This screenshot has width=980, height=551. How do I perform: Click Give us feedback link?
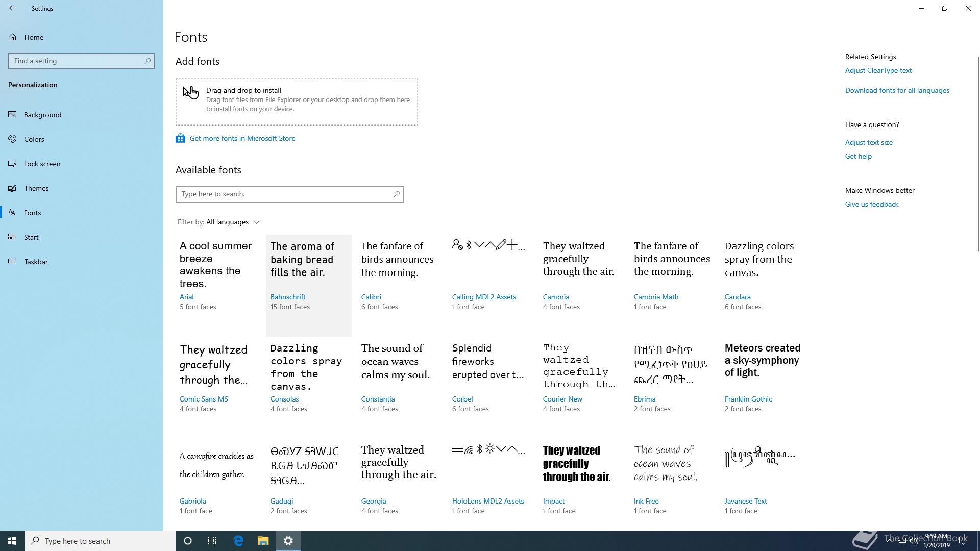871,204
